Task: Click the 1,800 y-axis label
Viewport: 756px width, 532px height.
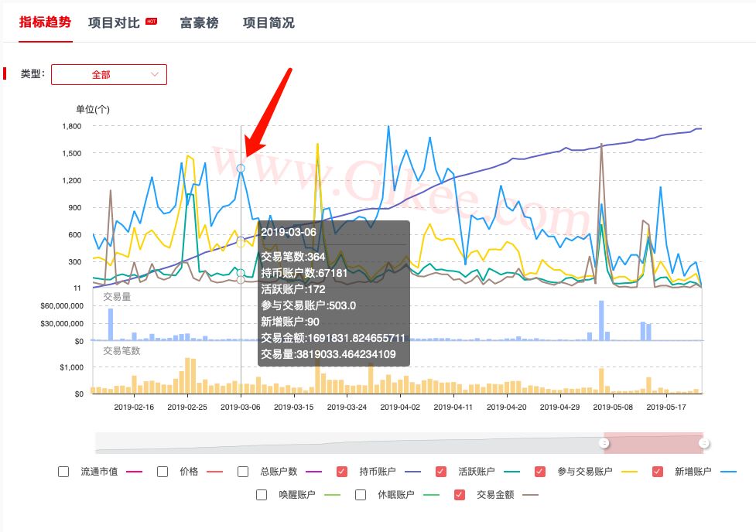Action: click(x=72, y=126)
